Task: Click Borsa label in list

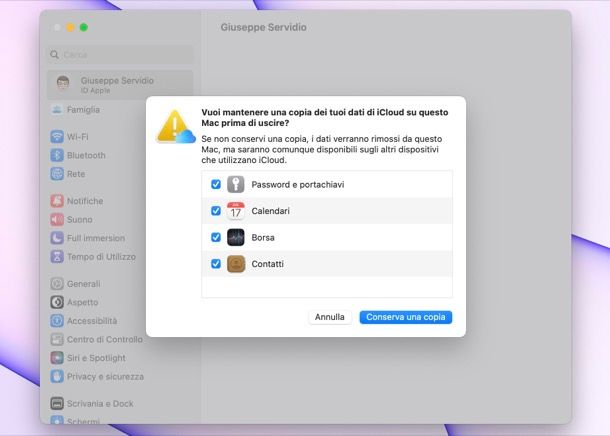Action: coord(263,237)
